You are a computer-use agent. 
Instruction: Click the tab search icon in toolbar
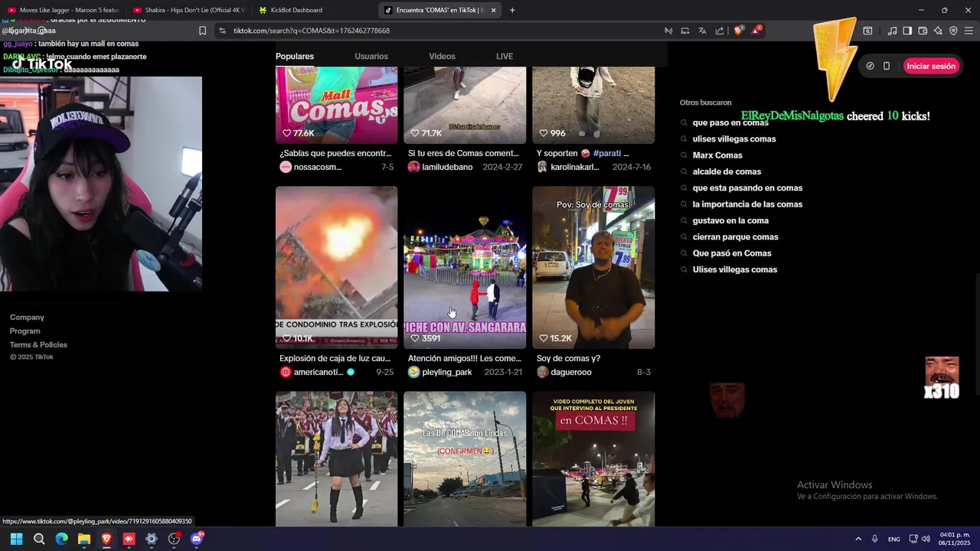coord(867,31)
